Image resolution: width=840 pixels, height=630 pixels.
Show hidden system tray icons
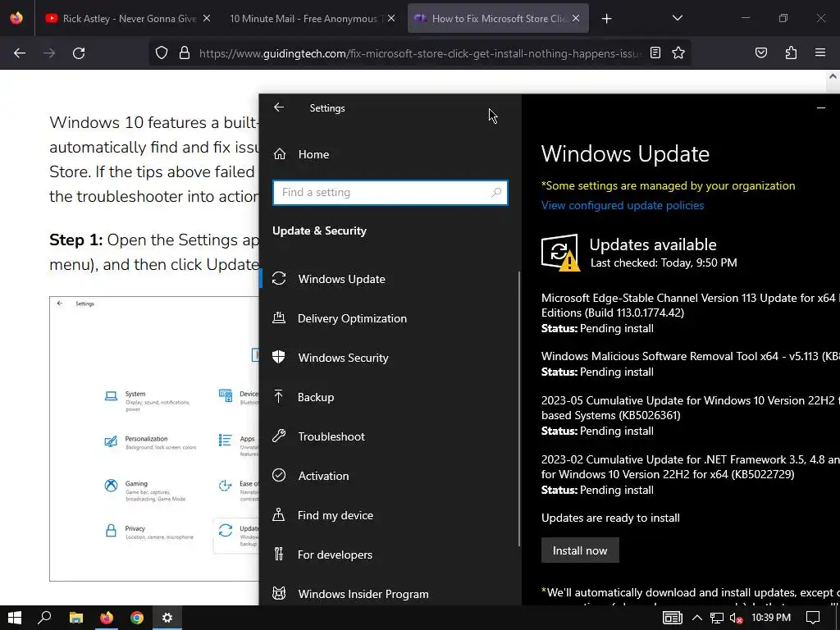tap(697, 618)
